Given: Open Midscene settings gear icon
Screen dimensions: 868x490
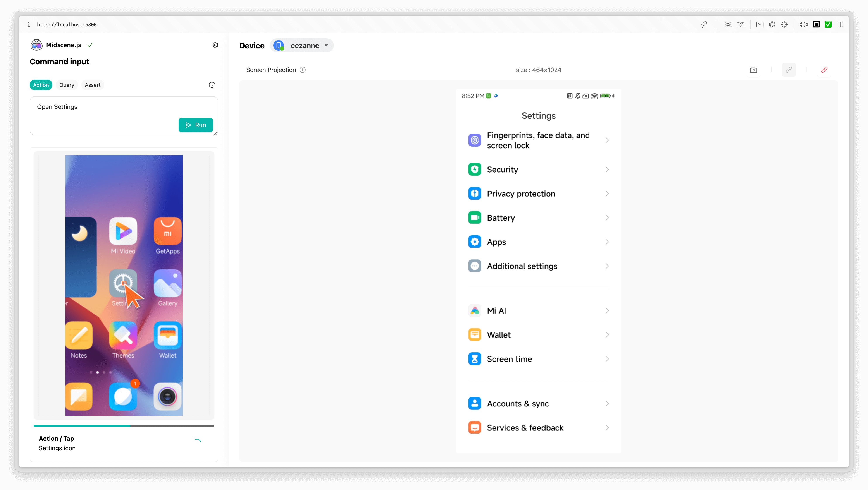Looking at the screenshot, I should 215,45.
